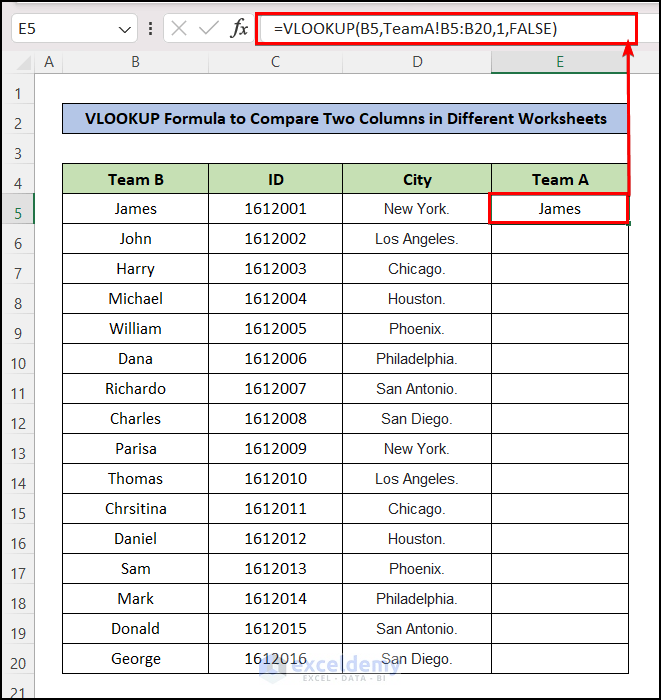Click the Name Box showing E5
Screen dimensions: 661x700
click(60, 30)
